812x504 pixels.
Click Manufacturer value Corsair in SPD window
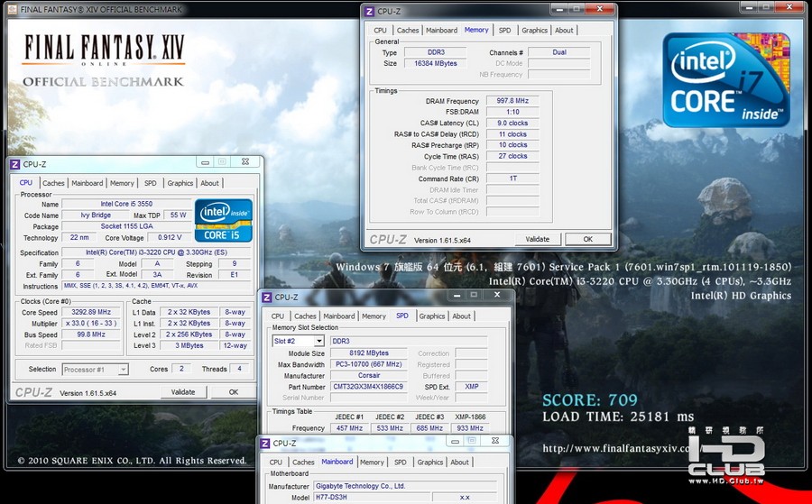[x=368, y=376]
